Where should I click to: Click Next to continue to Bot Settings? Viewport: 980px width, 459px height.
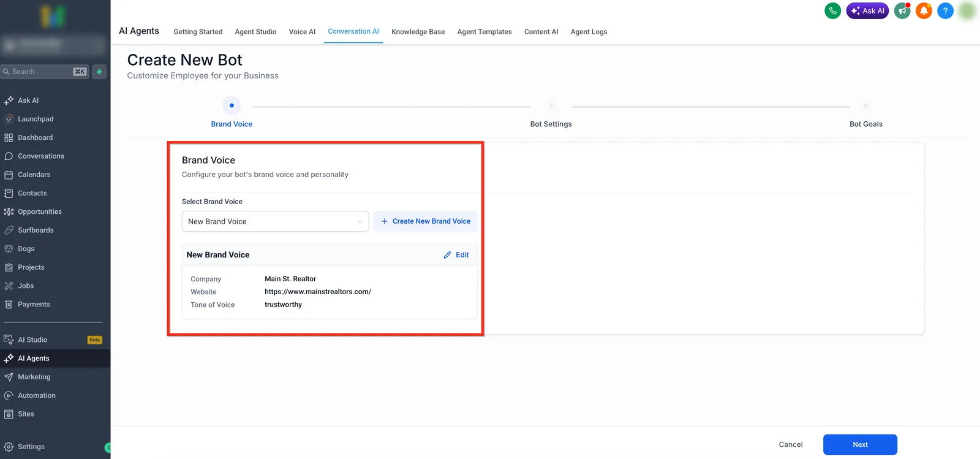point(860,445)
